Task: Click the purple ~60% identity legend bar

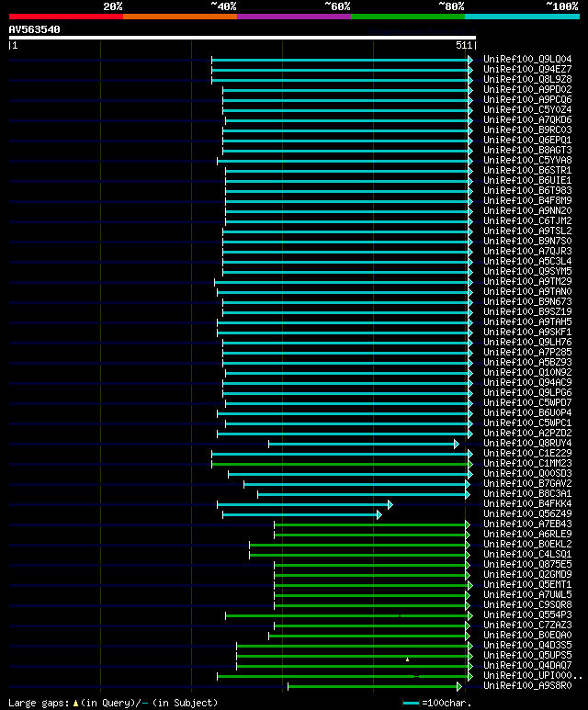Action: pyautogui.click(x=294, y=17)
